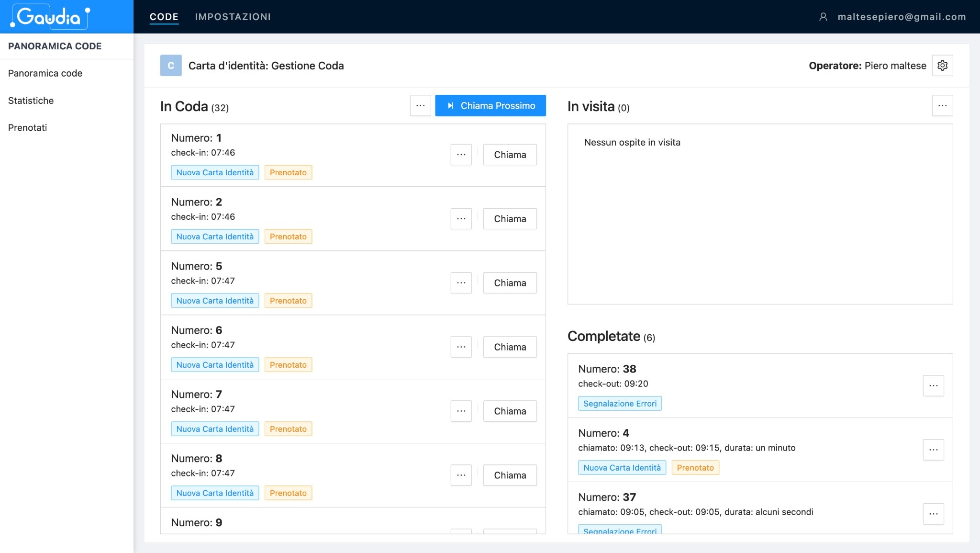Screen dimensions: 980x553
Task: Click the Panoramica code sidebar link
Action: click(45, 73)
